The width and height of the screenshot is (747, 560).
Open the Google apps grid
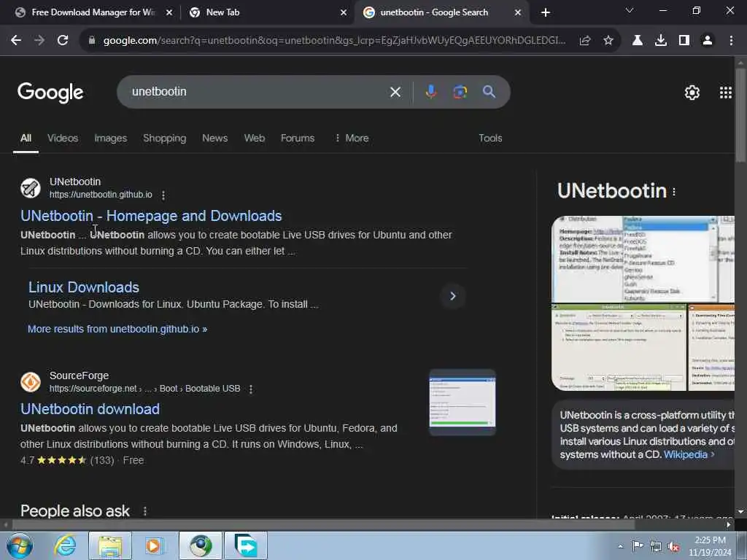point(726,93)
